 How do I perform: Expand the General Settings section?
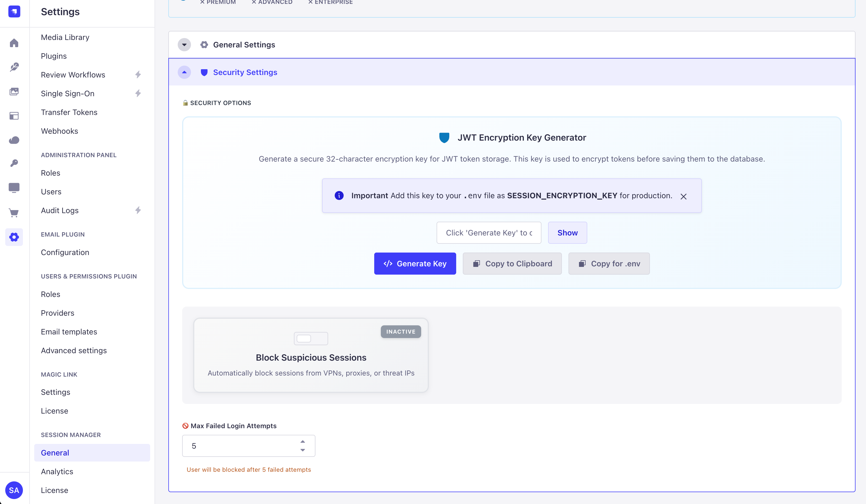pyautogui.click(x=184, y=45)
